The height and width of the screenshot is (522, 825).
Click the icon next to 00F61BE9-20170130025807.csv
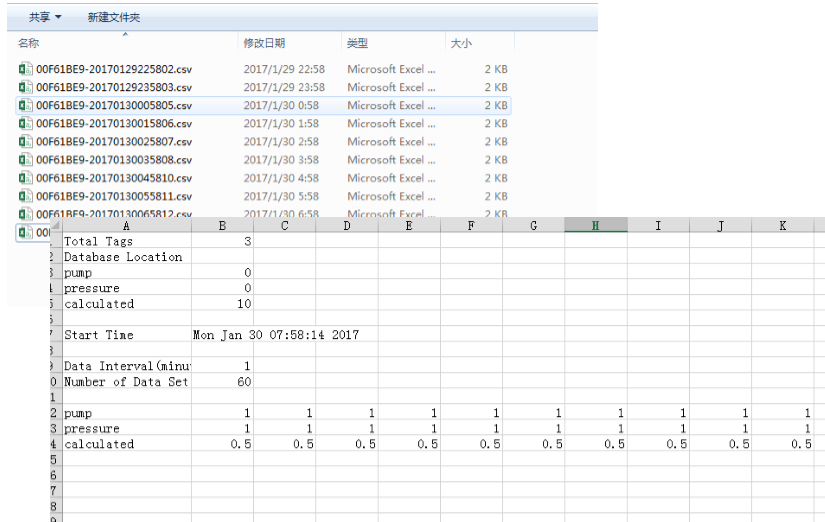pyautogui.click(x=26, y=142)
